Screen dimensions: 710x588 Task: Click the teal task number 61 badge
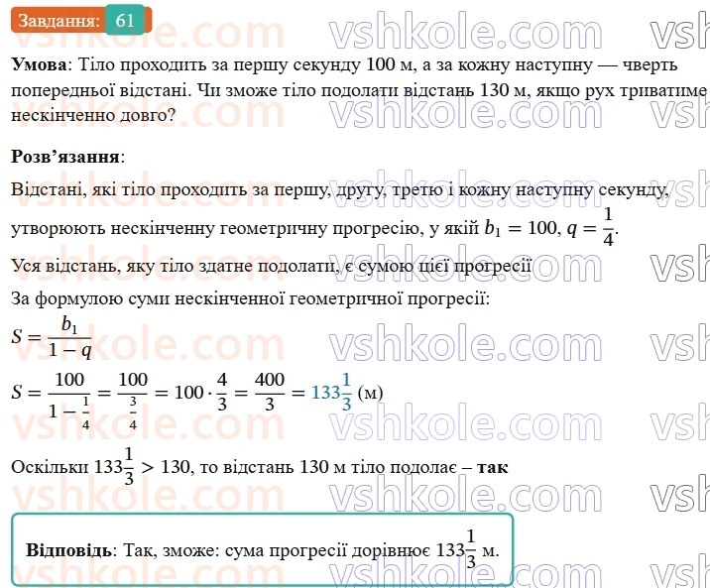[x=125, y=20]
